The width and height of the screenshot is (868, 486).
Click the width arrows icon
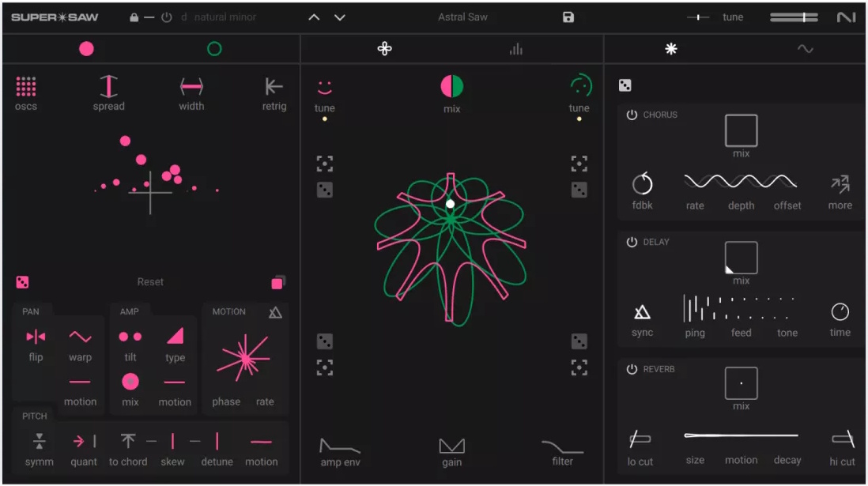(191, 86)
